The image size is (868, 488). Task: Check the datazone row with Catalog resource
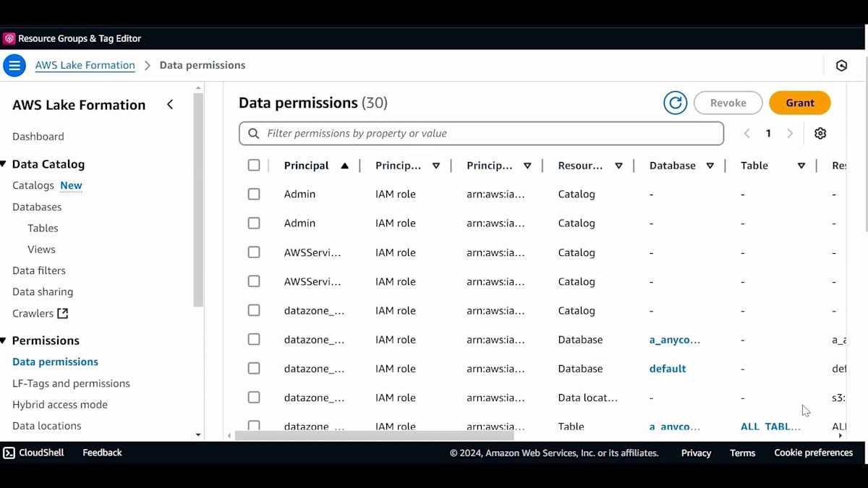254,310
